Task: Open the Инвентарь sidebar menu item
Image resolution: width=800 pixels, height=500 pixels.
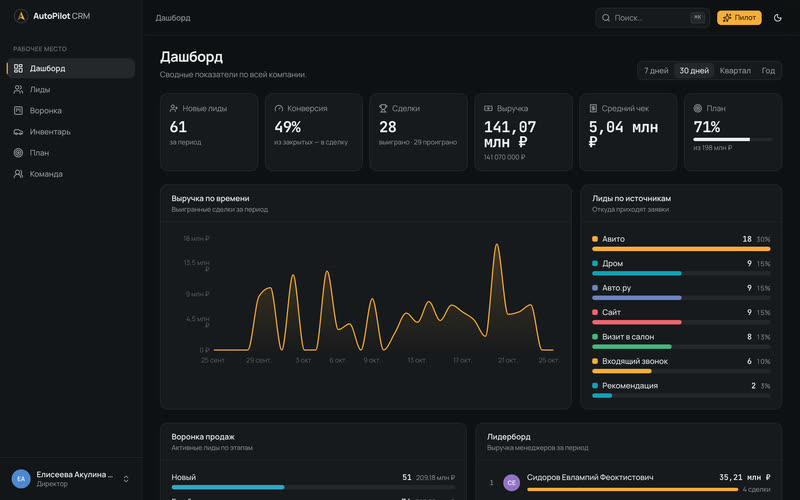Action: 71,132
